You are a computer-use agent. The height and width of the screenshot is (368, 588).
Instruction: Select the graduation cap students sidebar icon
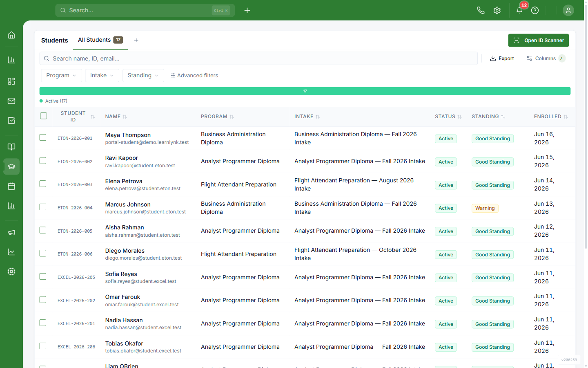coord(11,166)
